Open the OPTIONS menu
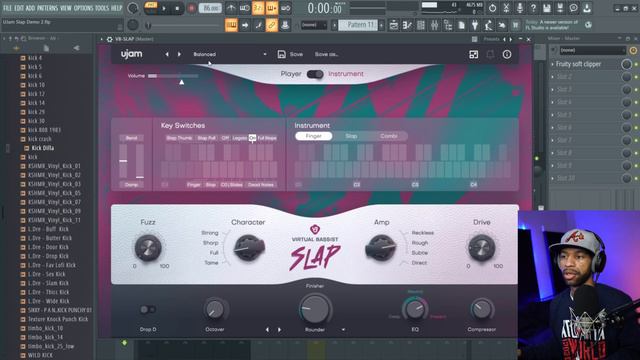 click(83, 8)
